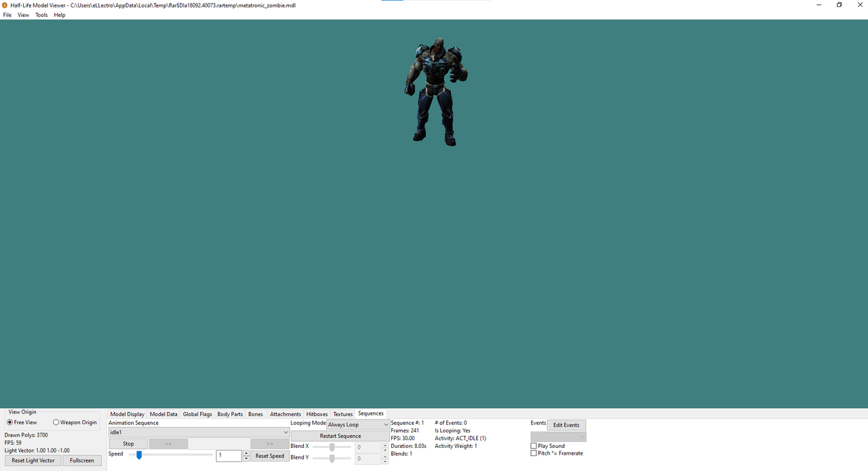
Task: Open the File menu
Action: [x=7, y=15]
